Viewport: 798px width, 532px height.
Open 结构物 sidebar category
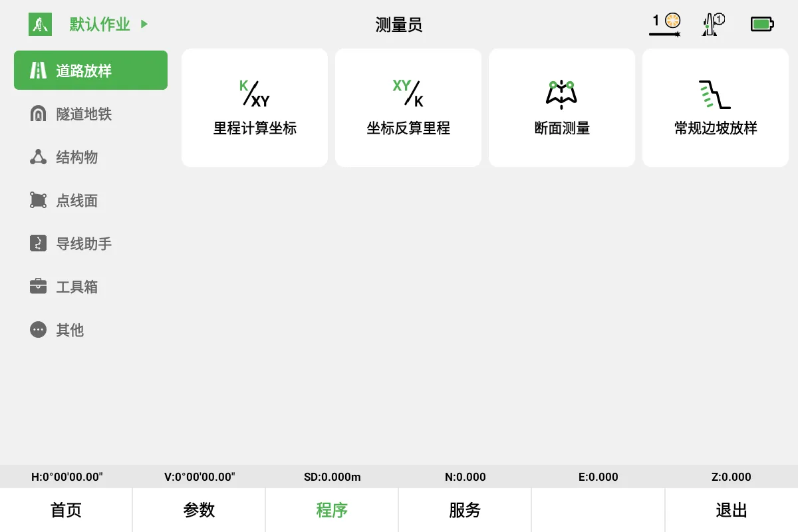point(90,157)
